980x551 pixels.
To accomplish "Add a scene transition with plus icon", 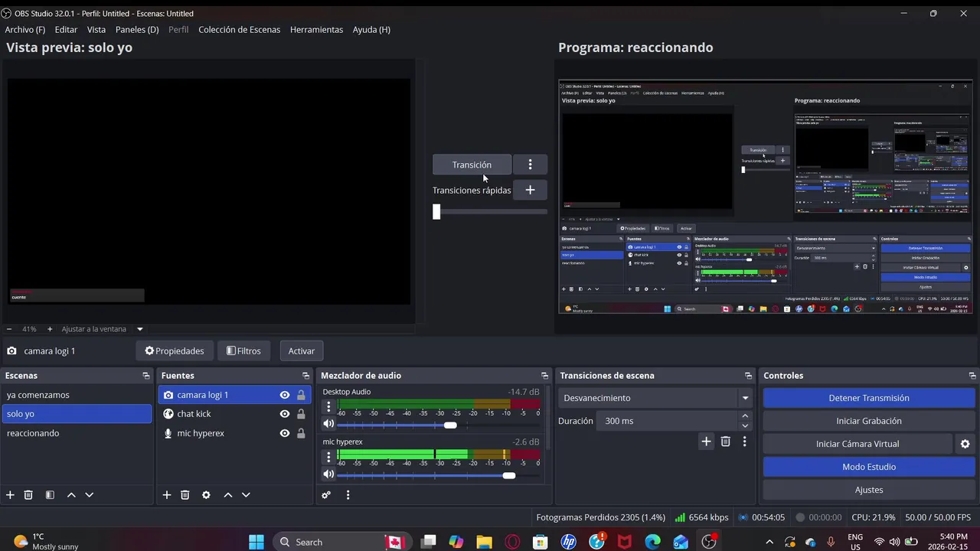I will coord(706,442).
